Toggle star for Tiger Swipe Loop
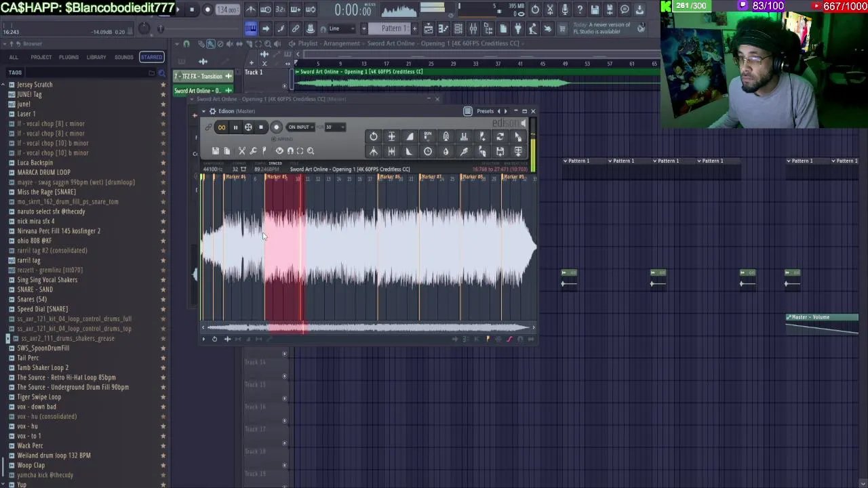The image size is (868, 488). [163, 397]
